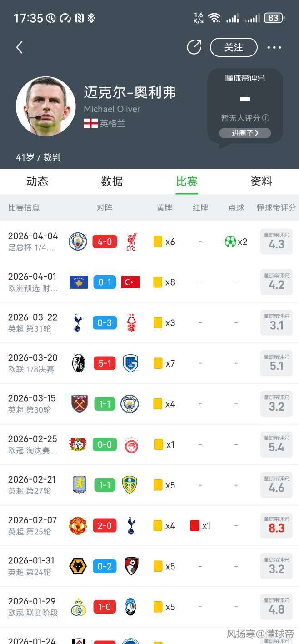Screen dimensions: 299x644
Task: Toggle follow with the 关注 button
Action: (x=234, y=47)
